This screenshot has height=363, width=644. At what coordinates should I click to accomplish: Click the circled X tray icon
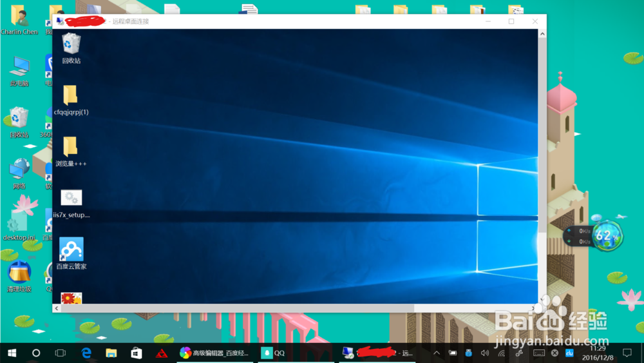click(554, 353)
